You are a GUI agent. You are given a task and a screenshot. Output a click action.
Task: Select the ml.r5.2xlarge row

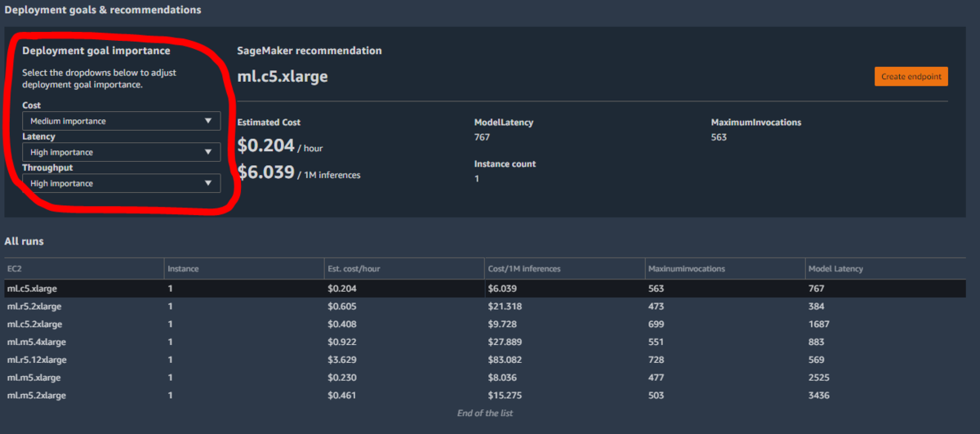click(485, 306)
